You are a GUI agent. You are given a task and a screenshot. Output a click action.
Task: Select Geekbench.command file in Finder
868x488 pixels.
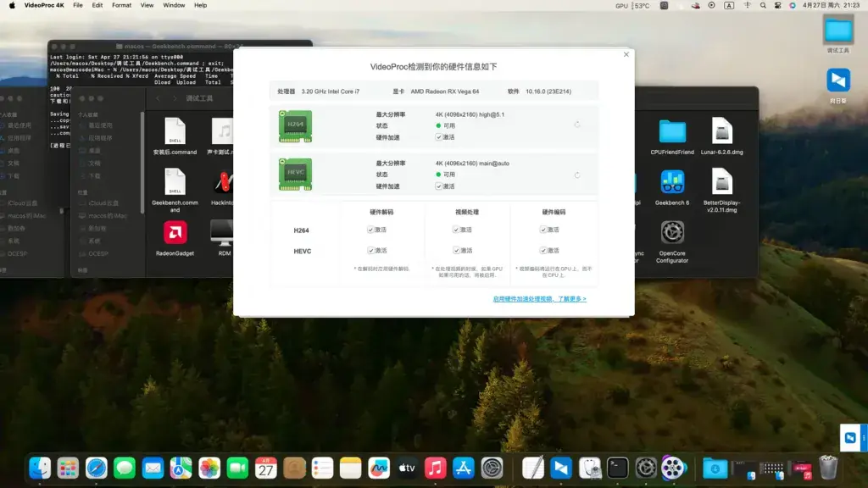[x=175, y=191]
